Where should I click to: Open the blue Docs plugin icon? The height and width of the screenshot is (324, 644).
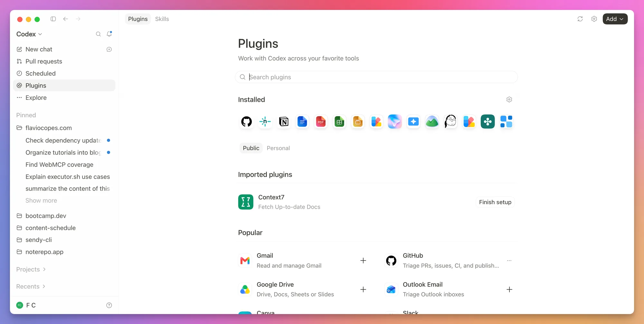[x=302, y=122]
